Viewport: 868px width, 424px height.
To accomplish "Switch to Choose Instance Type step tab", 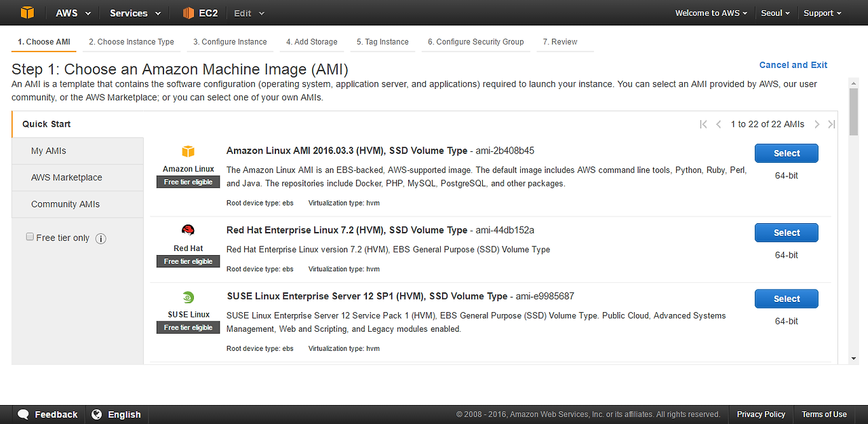I will coord(132,42).
